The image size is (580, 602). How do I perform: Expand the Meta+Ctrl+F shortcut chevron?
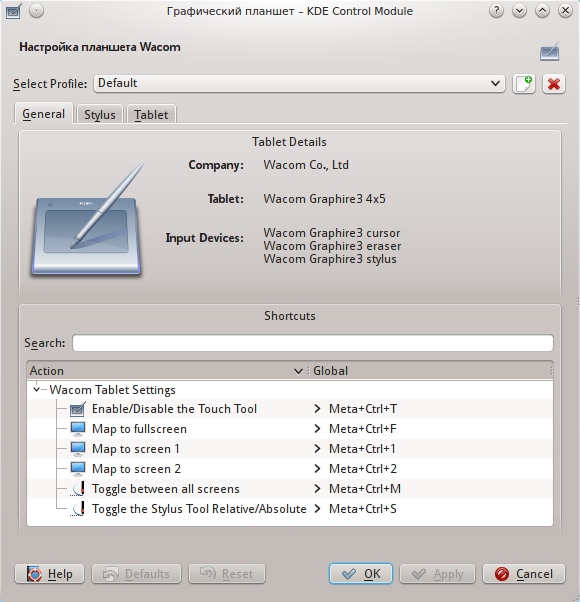[317, 429]
